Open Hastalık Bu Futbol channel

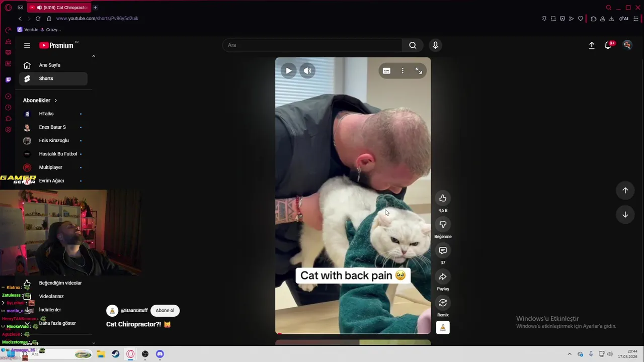tap(53, 154)
